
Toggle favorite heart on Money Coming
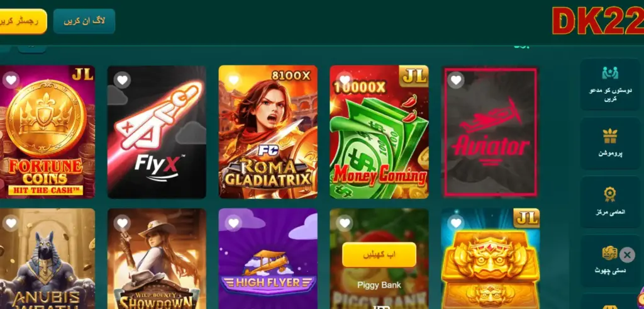point(345,80)
